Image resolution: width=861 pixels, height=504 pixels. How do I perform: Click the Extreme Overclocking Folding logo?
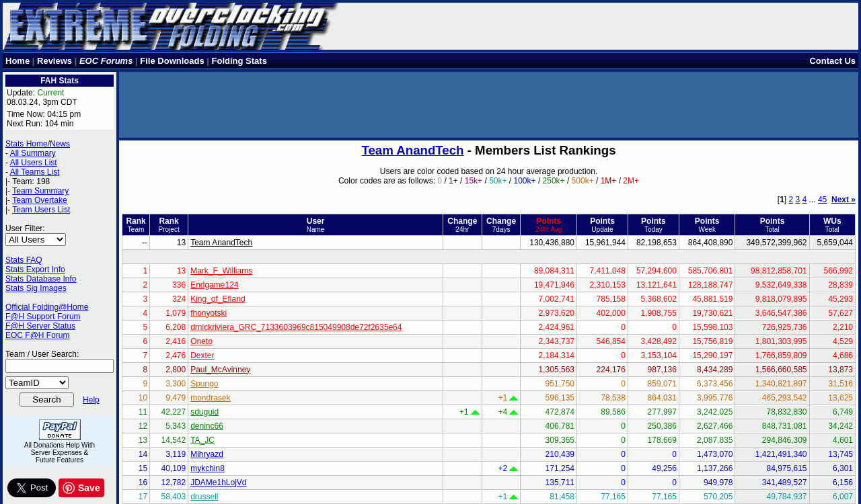170,27
